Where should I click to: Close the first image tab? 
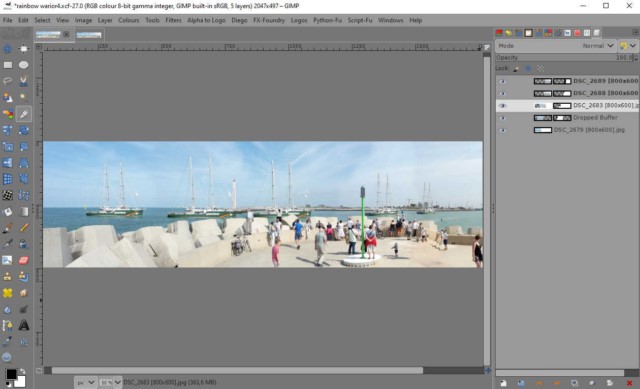(x=67, y=34)
